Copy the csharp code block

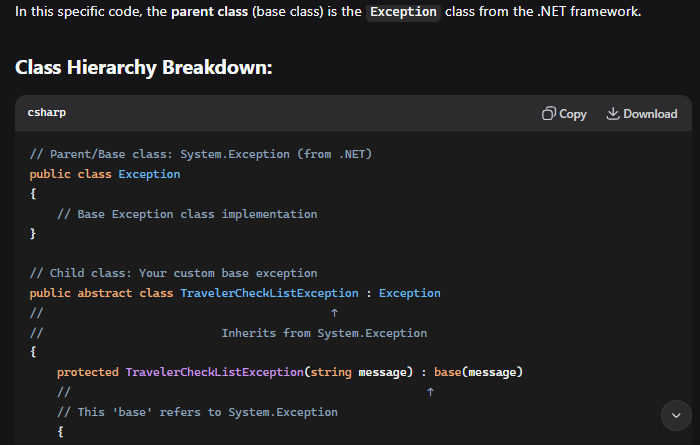tap(564, 114)
